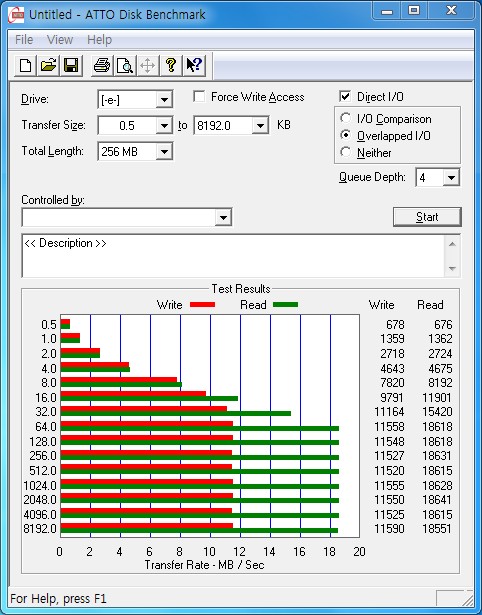Click the read value 18641
Image resolution: width=482 pixels, height=615 pixels.
(x=437, y=500)
